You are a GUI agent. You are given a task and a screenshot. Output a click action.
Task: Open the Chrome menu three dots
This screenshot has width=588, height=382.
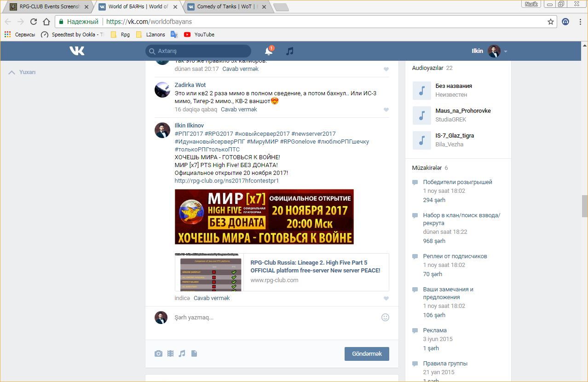pos(580,22)
